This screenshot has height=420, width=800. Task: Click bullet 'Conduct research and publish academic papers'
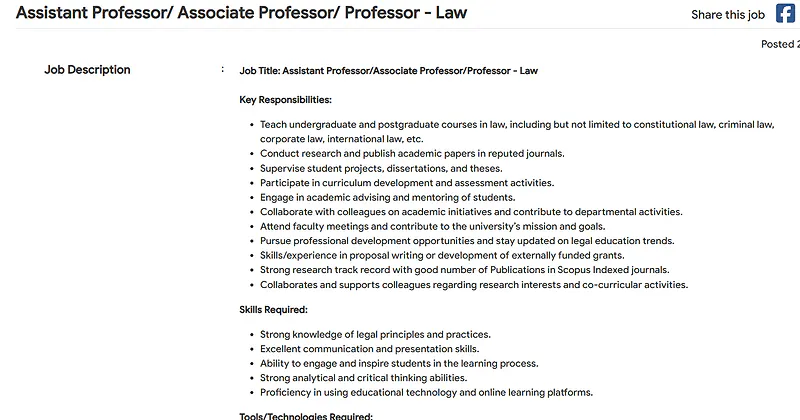[412, 154]
